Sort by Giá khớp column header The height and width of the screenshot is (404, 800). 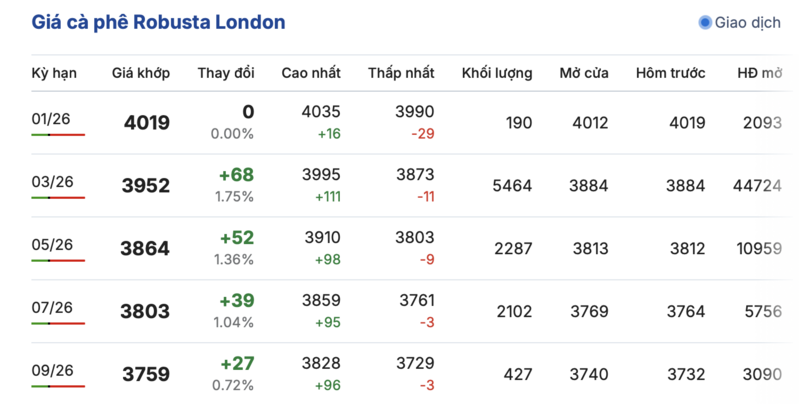click(140, 73)
